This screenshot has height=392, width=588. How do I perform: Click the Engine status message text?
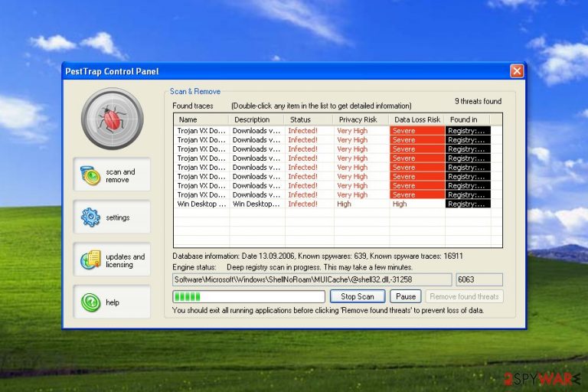tap(319, 267)
